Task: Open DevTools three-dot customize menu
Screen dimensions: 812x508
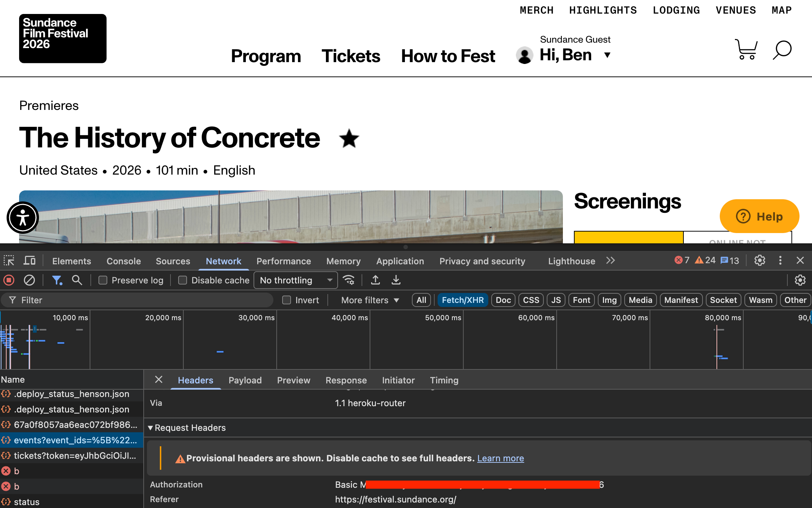Action: pyautogui.click(x=780, y=261)
